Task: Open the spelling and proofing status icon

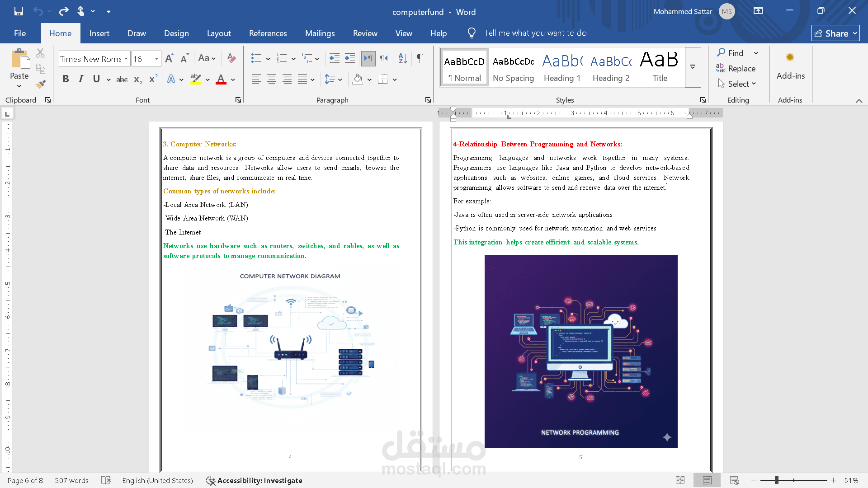Action: pos(106,480)
